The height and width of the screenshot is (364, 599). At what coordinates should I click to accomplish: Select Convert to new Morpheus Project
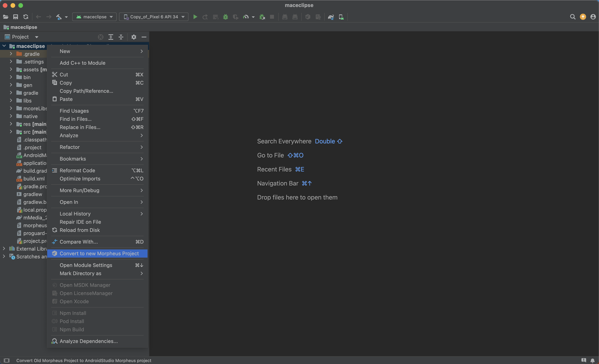coord(99,253)
